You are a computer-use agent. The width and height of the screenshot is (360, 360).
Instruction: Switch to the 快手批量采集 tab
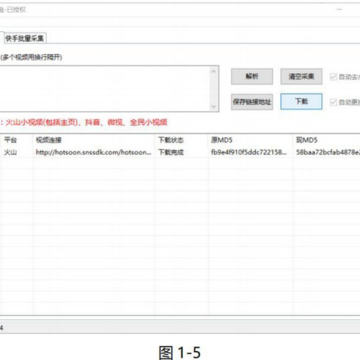[25, 38]
